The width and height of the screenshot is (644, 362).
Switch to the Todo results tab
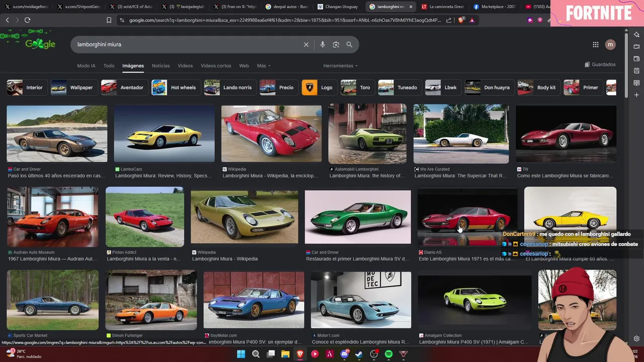[x=109, y=66]
